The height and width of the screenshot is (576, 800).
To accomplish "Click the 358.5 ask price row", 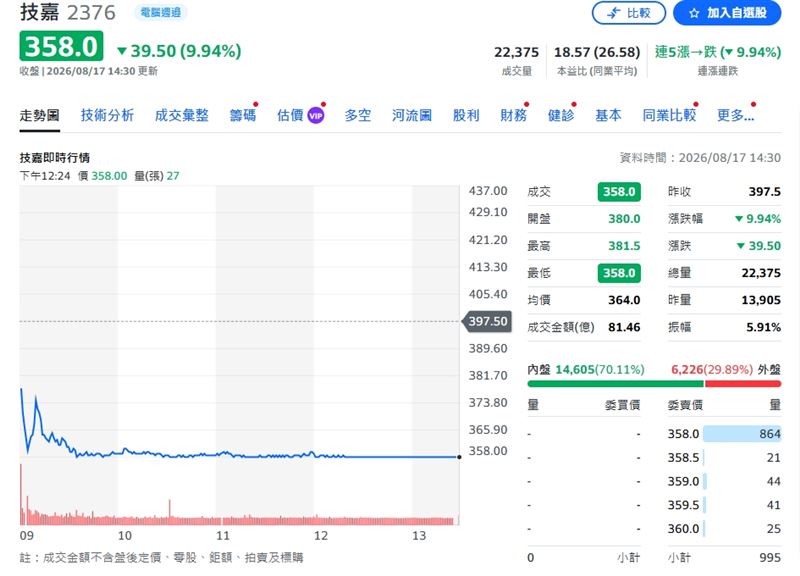I will pyautogui.click(x=724, y=458).
